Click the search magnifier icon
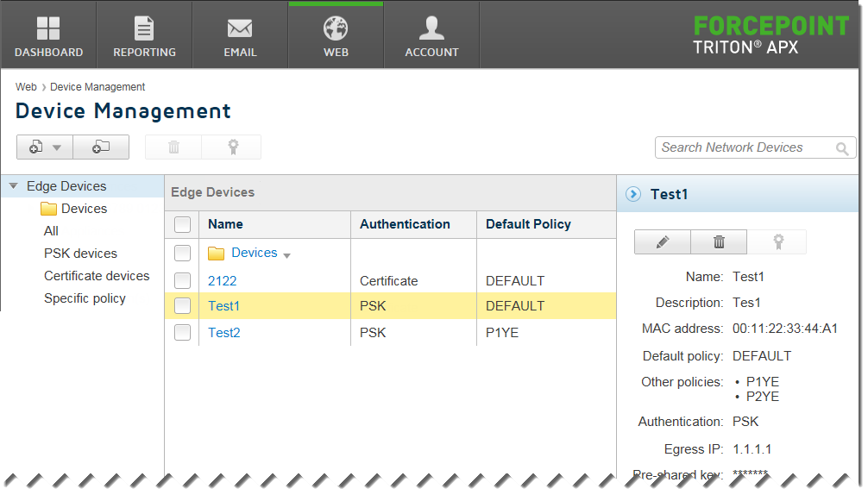The height and width of the screenshot is (495, 868). (842, 148)
